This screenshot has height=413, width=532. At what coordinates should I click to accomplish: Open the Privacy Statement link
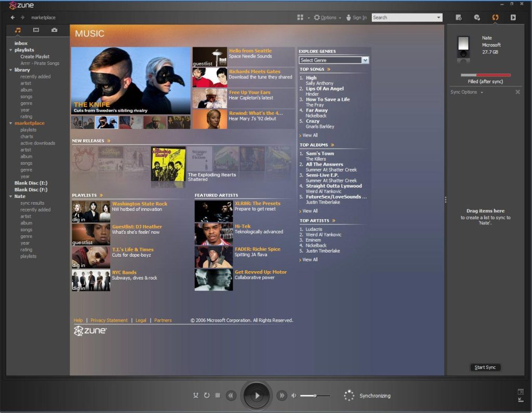[x=109, y=321]
